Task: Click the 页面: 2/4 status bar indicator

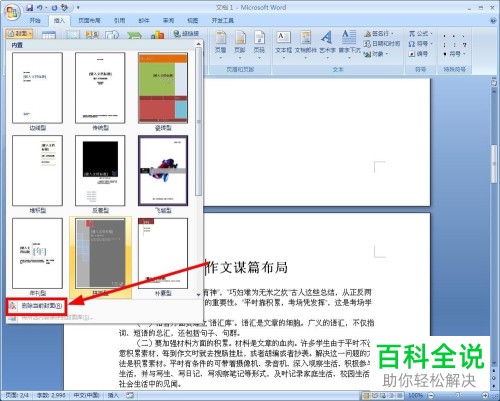Action: (x=17, y=395)
